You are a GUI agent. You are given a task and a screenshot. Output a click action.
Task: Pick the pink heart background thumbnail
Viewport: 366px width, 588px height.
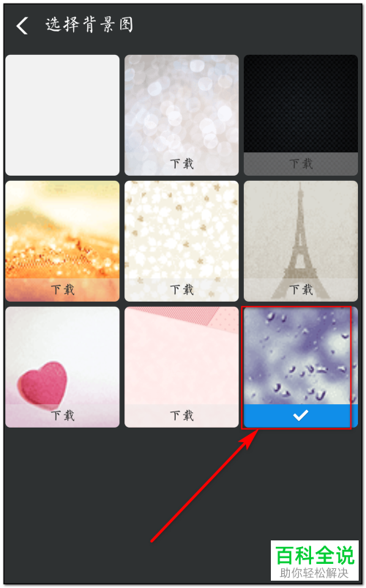coord(63,355)
